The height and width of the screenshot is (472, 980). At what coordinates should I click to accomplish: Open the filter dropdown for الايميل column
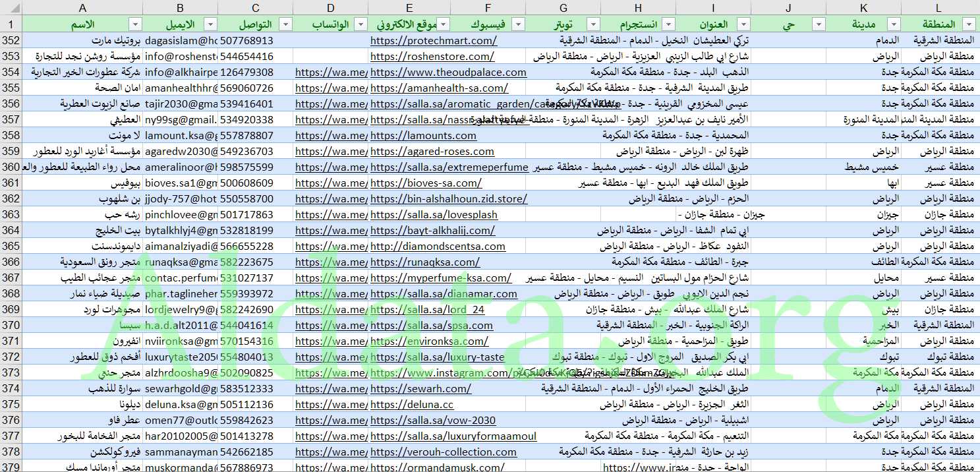tap(210, 24)
